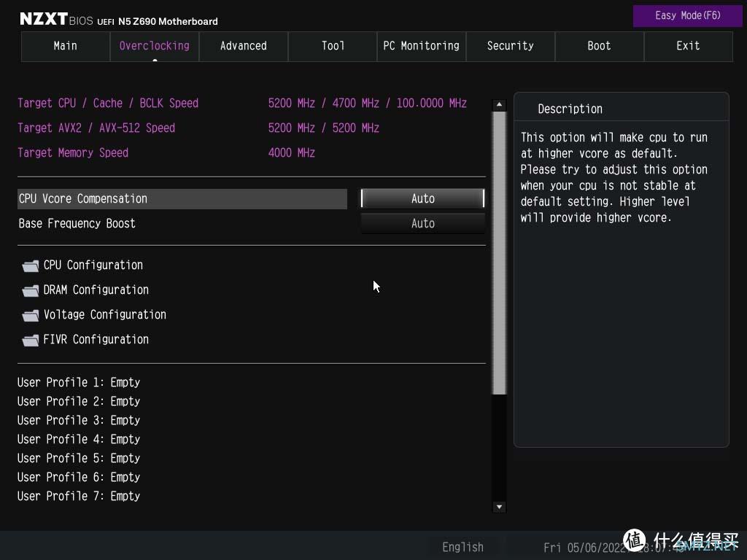
Task: Go to the PC Monitoring tab
Action: (x=422, y=46)
